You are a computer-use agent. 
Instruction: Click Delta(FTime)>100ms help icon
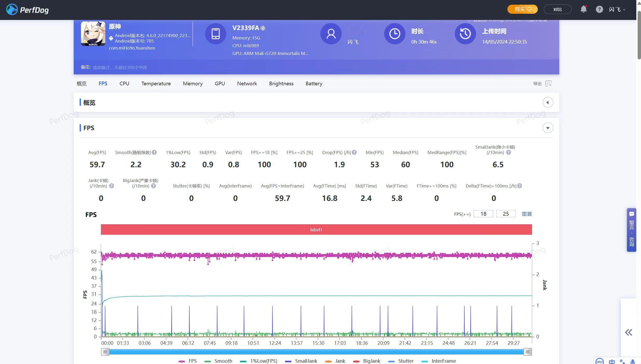[520, 186]
